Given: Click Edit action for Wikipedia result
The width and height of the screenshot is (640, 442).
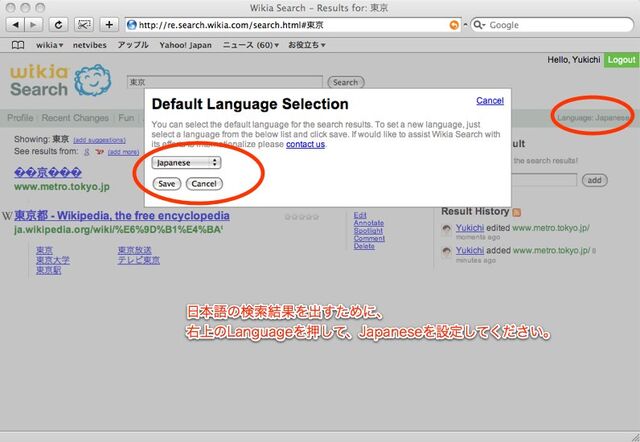Looking at the screenshot, I should click(x=360, y=215).
